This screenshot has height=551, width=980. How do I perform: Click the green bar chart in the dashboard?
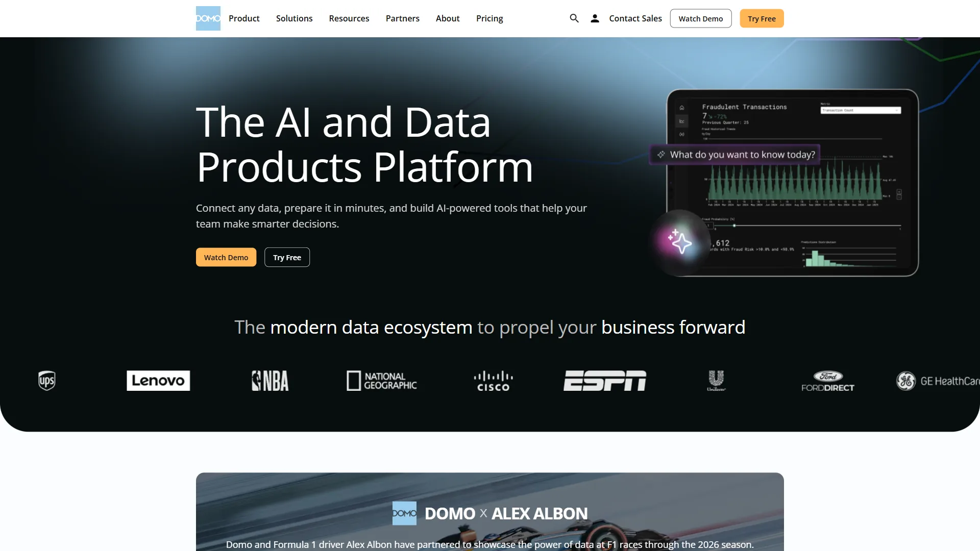[795, 182]
